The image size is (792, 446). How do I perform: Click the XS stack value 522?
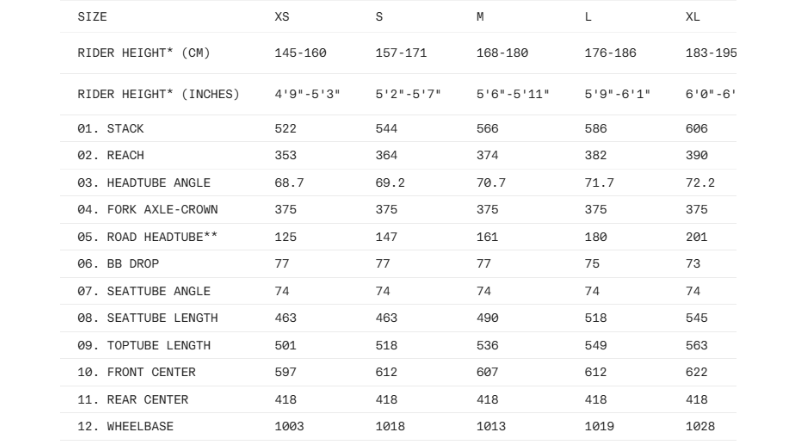point(285,128)
